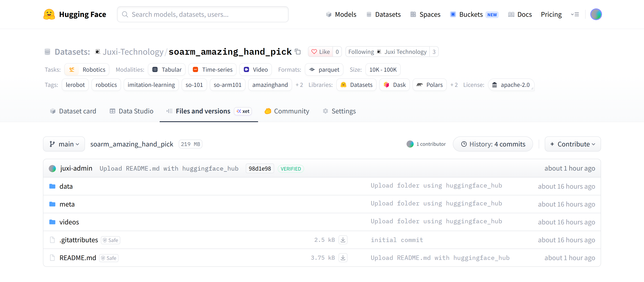
Task: Go to the Settings tab
Action: [339, 111]
